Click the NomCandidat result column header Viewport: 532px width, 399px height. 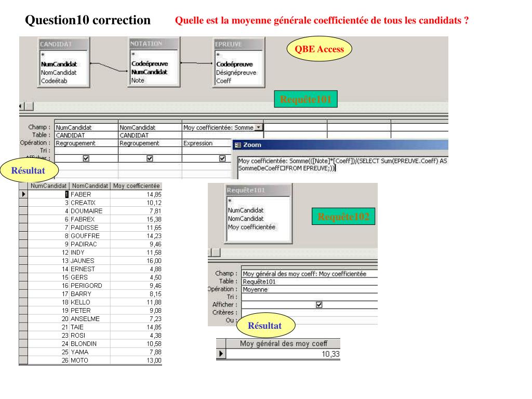(90, 186)
